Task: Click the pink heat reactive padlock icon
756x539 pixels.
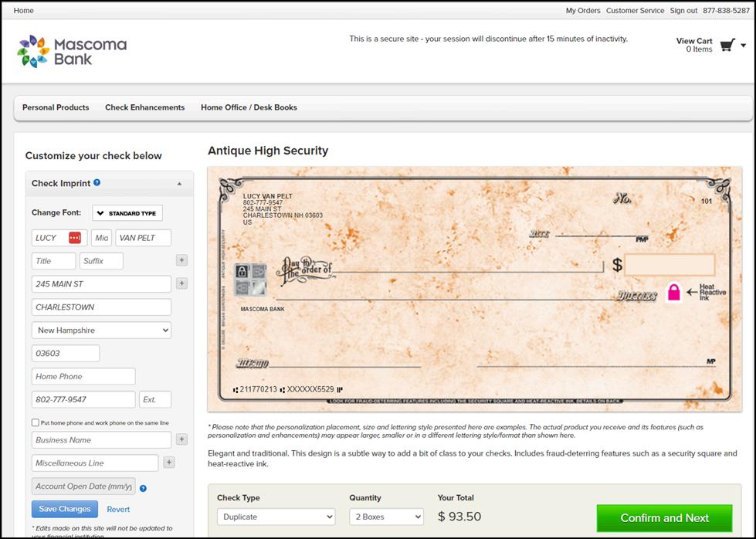Action: [x=673, y=292]
